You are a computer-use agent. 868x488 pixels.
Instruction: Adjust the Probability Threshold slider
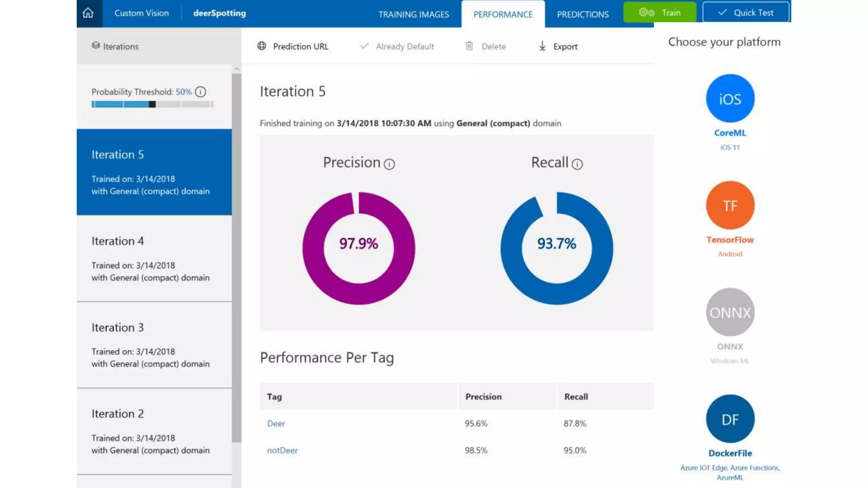click(152, 104)
